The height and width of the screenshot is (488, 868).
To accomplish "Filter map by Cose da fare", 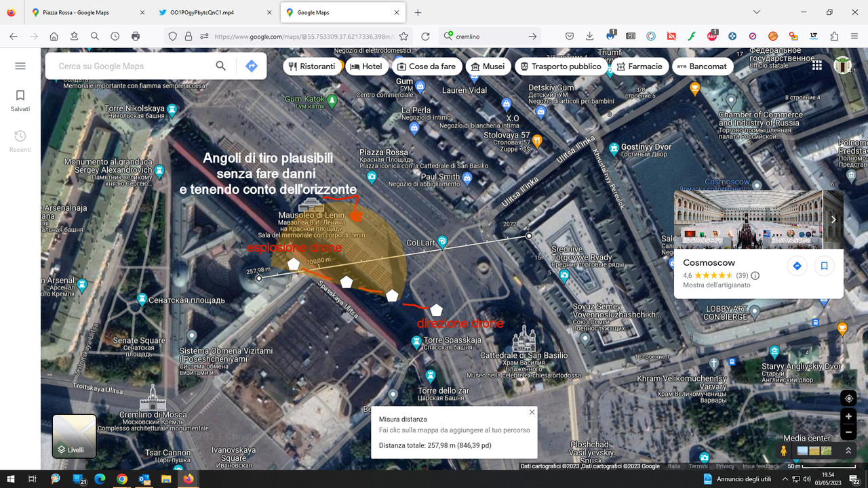I will [x=427, y=66].
